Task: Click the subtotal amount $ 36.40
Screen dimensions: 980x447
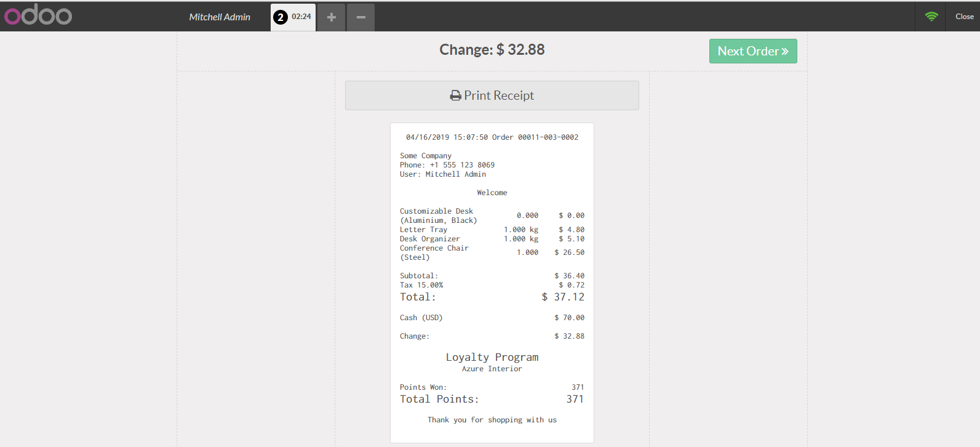Action: click(570, 276)
